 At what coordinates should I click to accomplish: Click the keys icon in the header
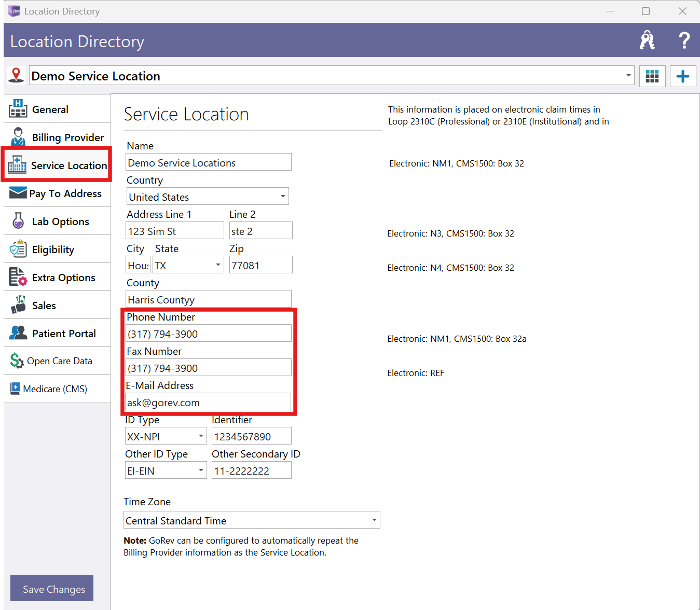tap(647, 40)
